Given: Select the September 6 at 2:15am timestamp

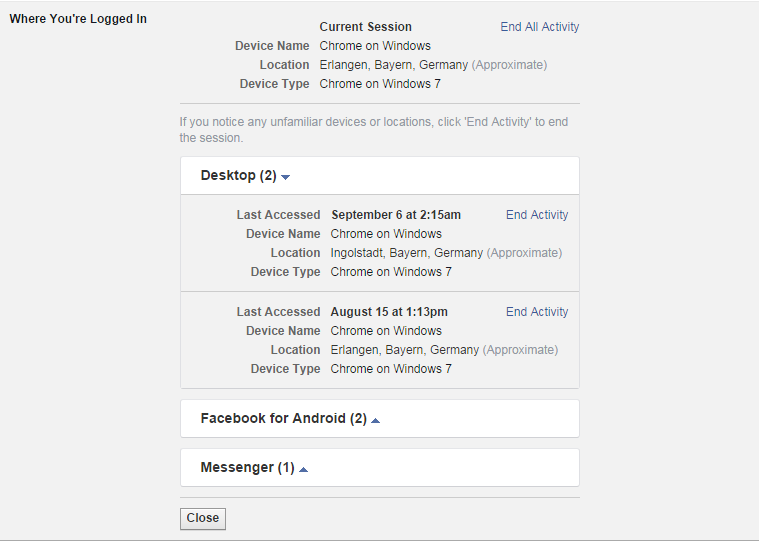Looking at the screenshot, I should (x=396, y=215).
